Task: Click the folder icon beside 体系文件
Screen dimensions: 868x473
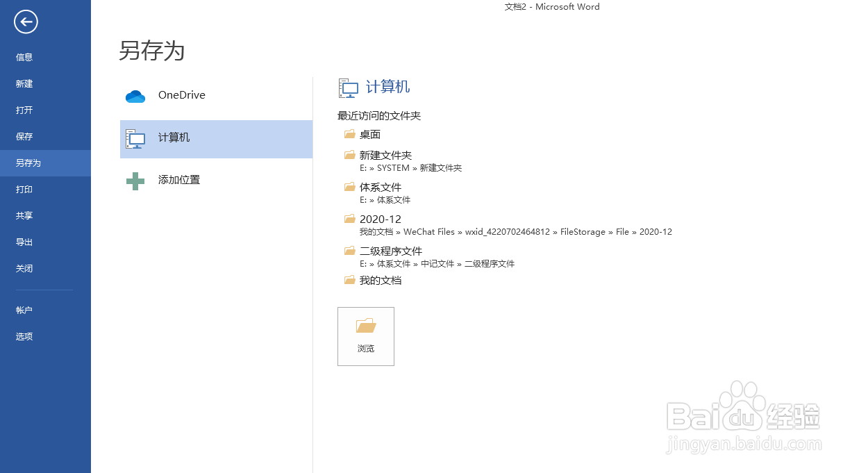Action: (350, 187)
